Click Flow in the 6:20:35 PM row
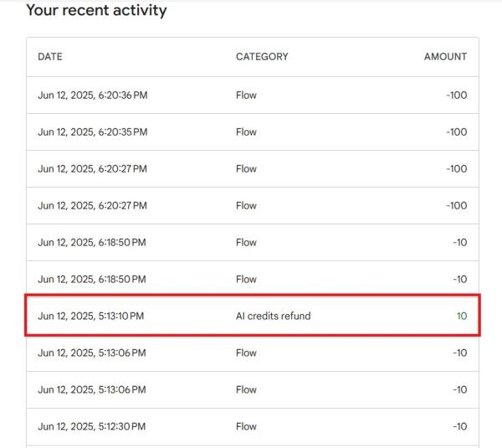 246,132
